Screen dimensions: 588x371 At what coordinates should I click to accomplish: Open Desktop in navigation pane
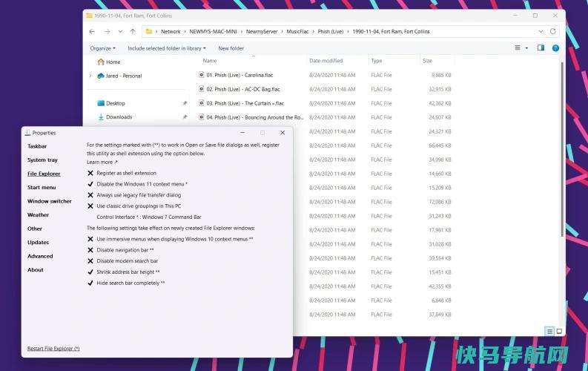(x=111, y=103)
